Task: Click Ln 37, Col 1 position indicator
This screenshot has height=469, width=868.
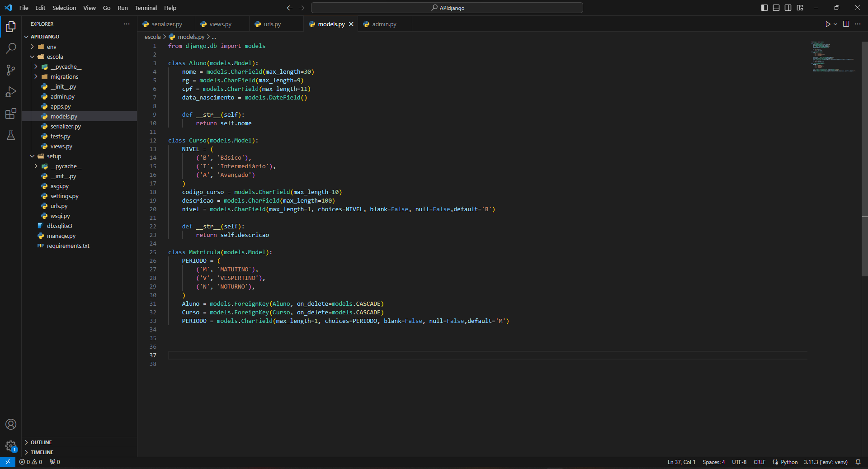Action: tap(681, 462)
